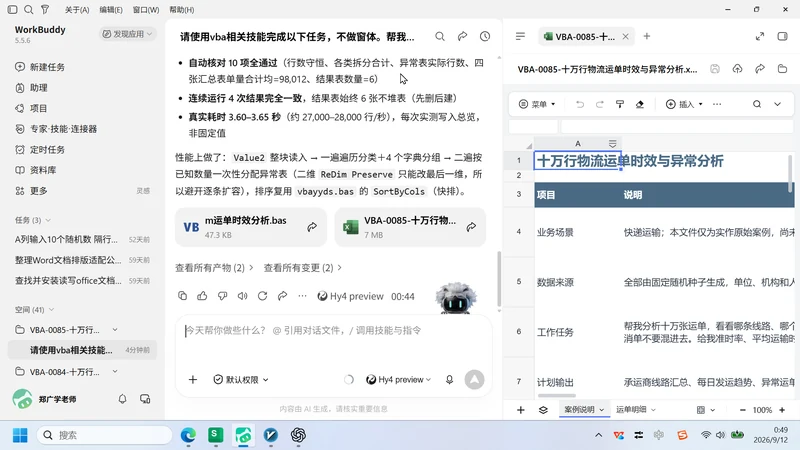The height and width of the screenshot is (450, 800).
Task: Send message with the round arrow button
Action: point(474,379)
